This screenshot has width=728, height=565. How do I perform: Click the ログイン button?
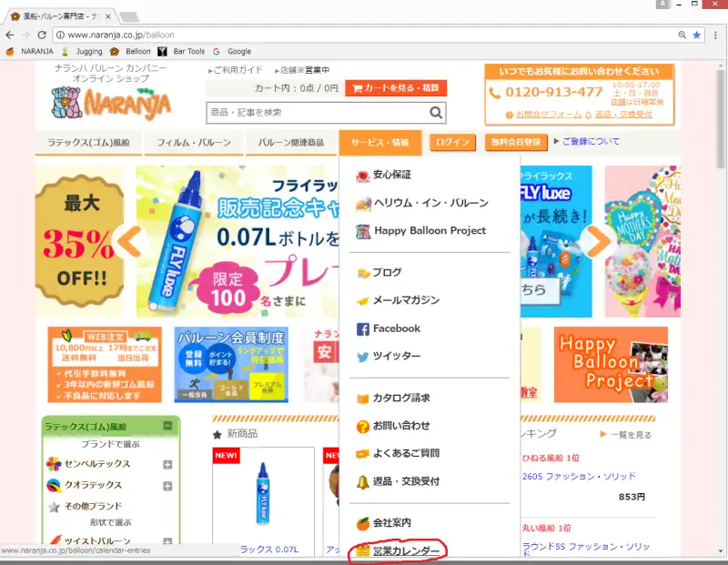452,142
